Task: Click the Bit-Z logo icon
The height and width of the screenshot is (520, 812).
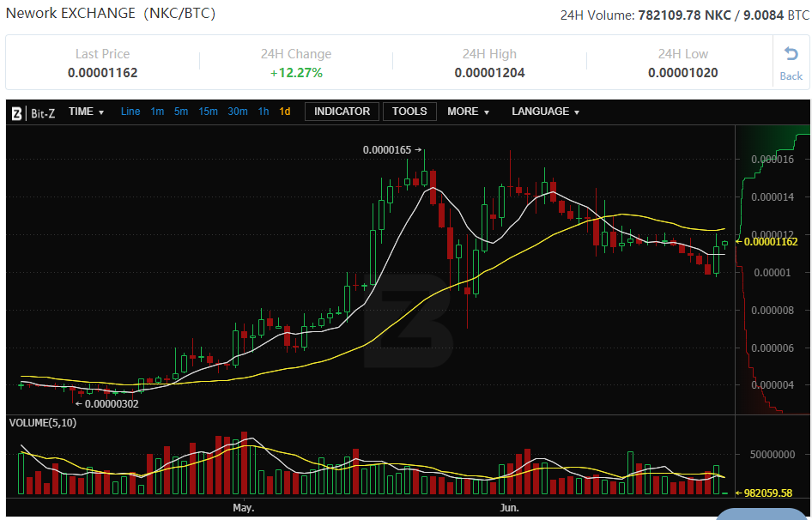Action: pyautogui.click(x=17, y=112)
